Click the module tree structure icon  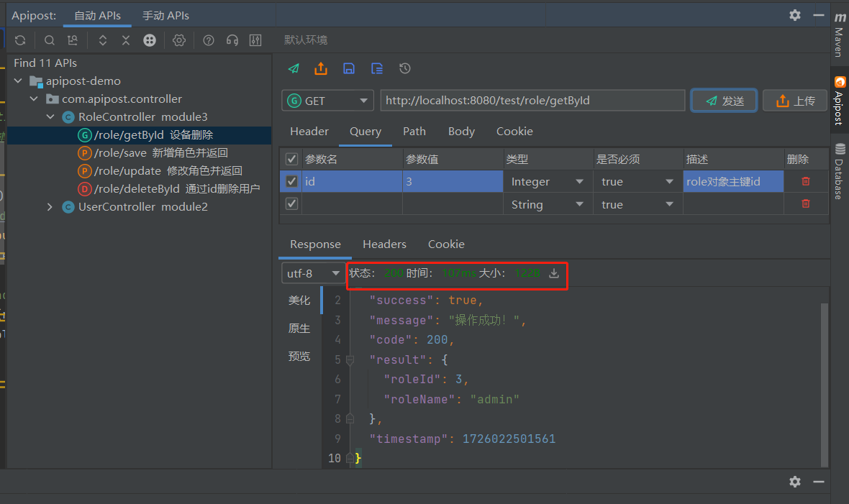click(x=73, y=40)
